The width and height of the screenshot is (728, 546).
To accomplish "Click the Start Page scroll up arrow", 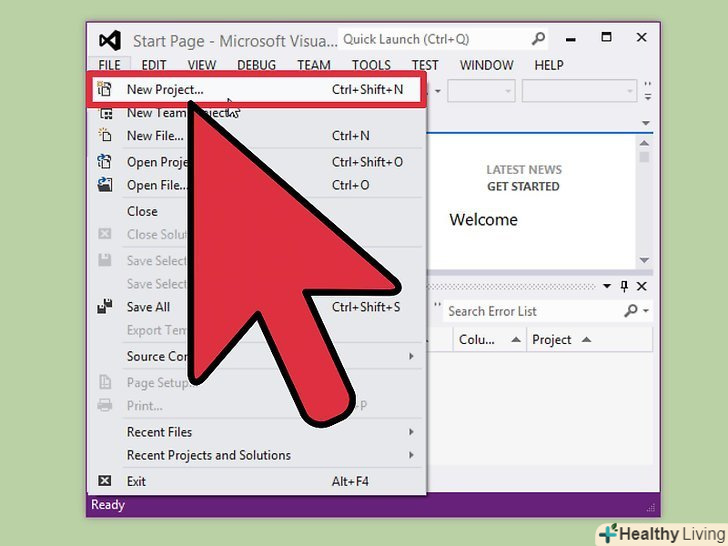I will tap(644, 143).
